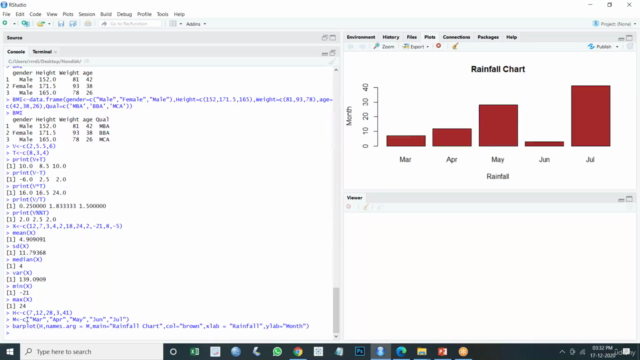Open the Code menu
Image resolution: width=640 pixels, height=360 pixels.
[x=35, y=14]
